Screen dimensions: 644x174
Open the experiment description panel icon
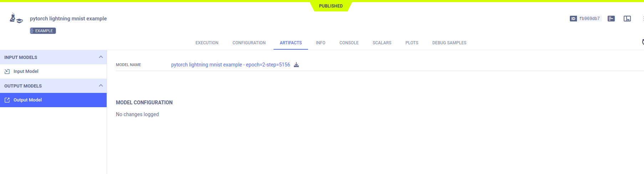click(611, 19)
